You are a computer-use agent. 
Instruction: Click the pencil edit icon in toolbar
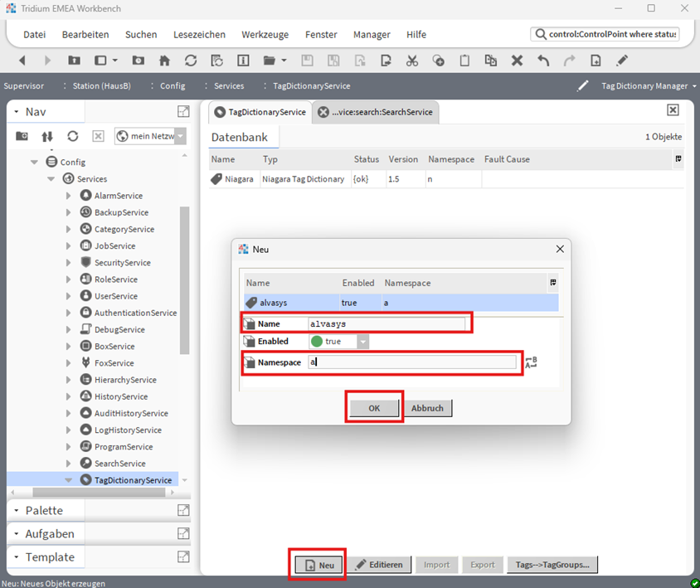click(622, 61)
